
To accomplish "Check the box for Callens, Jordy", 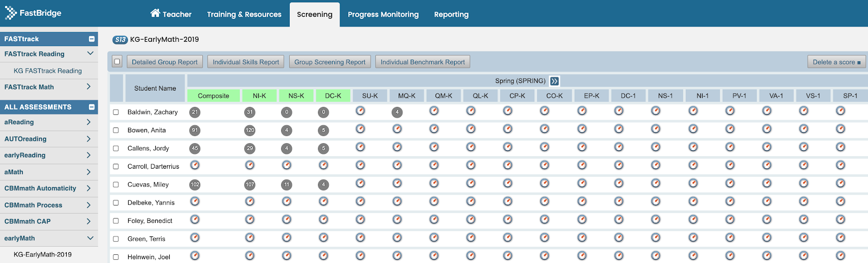I will click(116, 148).
